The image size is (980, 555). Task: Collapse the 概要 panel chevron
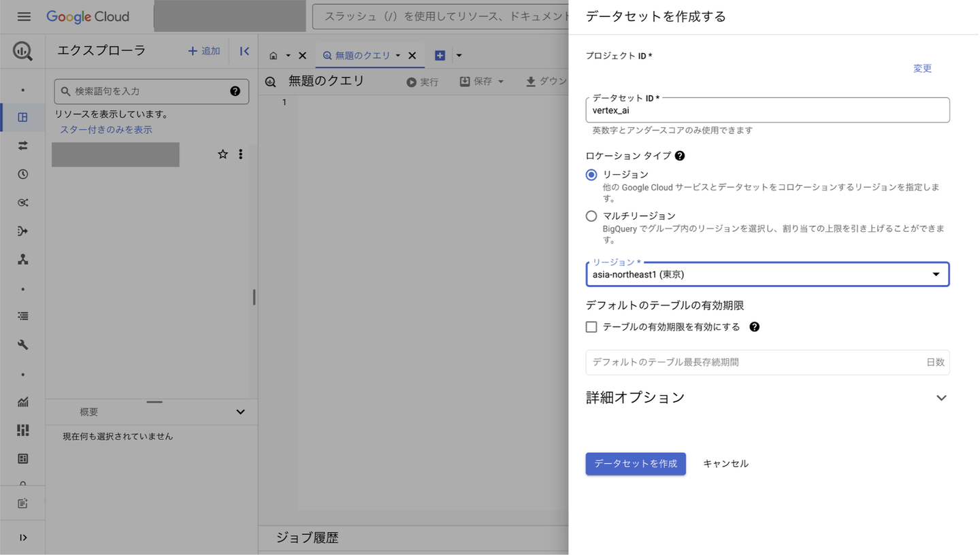[240, 412]
